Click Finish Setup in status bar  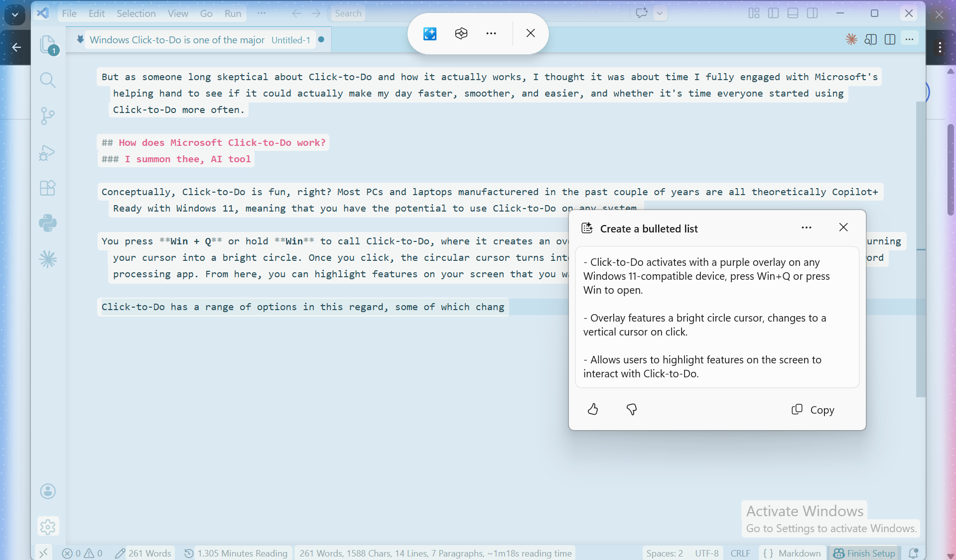tap(864, 553)
